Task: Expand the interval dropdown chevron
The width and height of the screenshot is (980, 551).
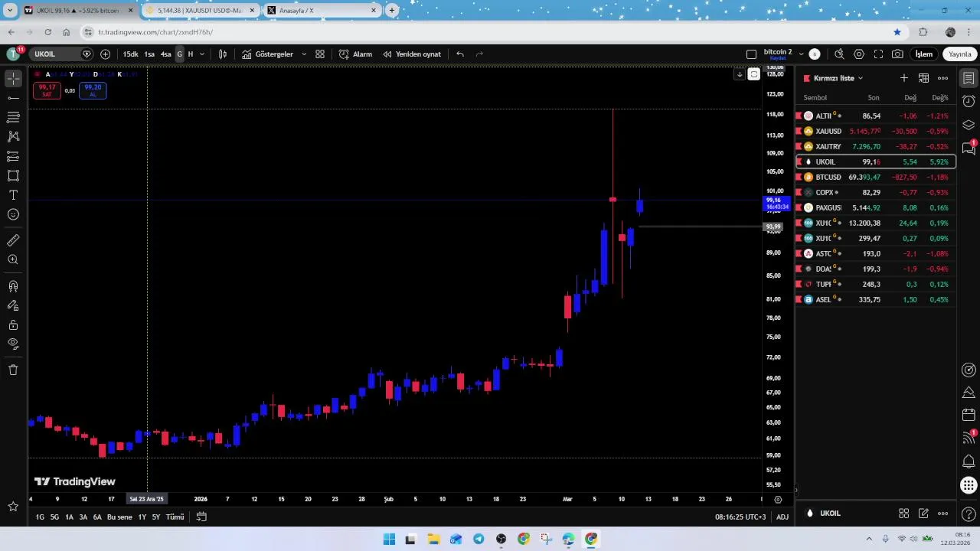Action: click(202, 54)
